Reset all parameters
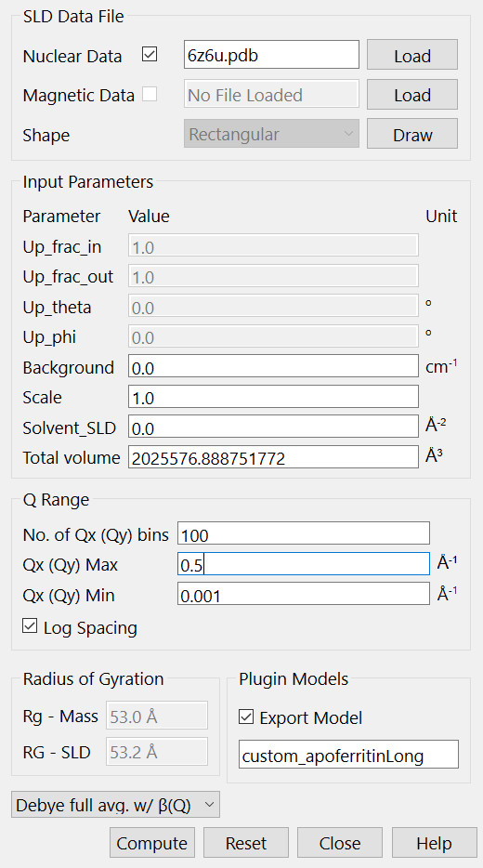 246,843
